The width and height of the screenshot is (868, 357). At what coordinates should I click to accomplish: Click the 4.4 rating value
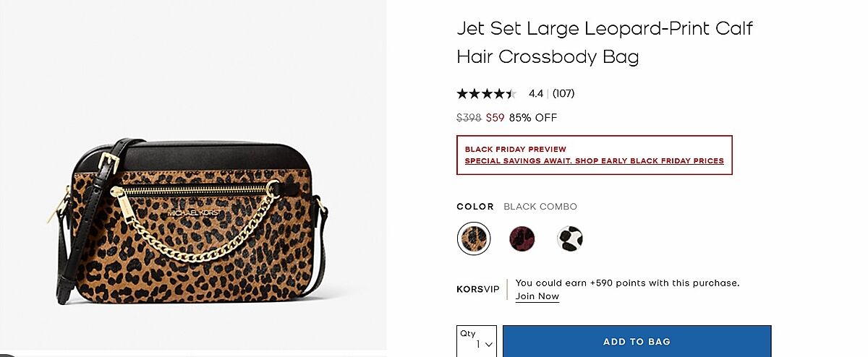click(x=536, y=93)
